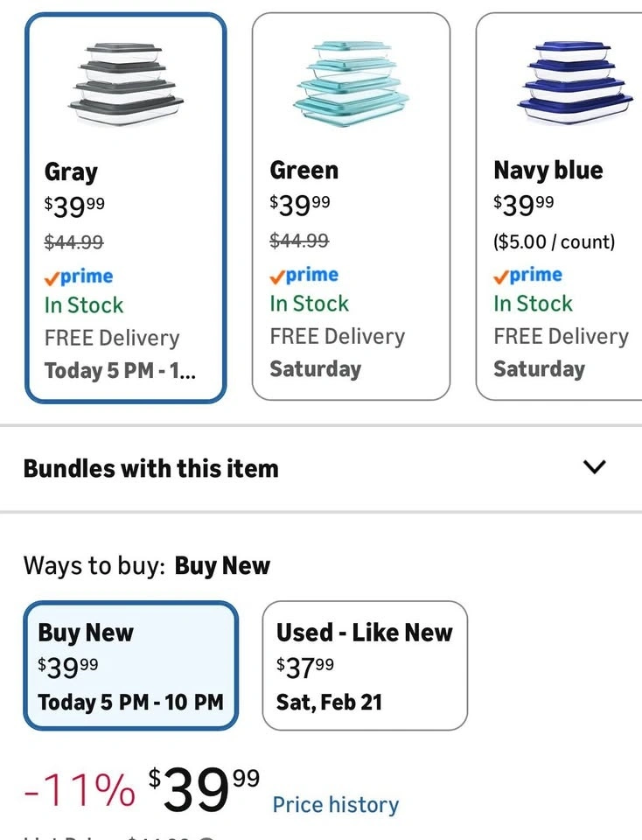Open the 'Bundles with this item' section
642x840 pixels.
coord(150,468)
